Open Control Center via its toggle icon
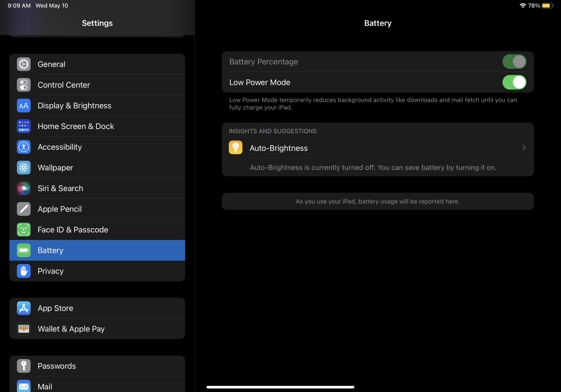 24,85
